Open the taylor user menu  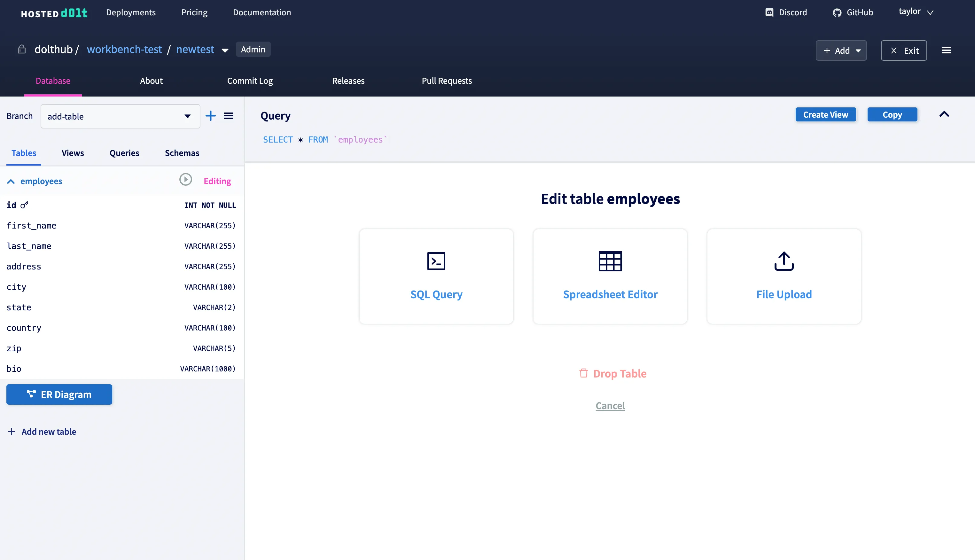pyautogui.click(x=916, y=12)
